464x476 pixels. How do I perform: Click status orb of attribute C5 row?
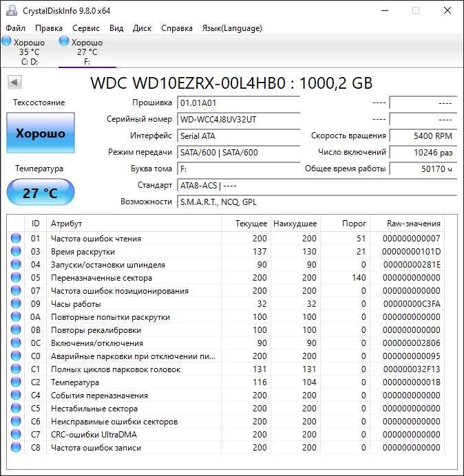[16, 408]
